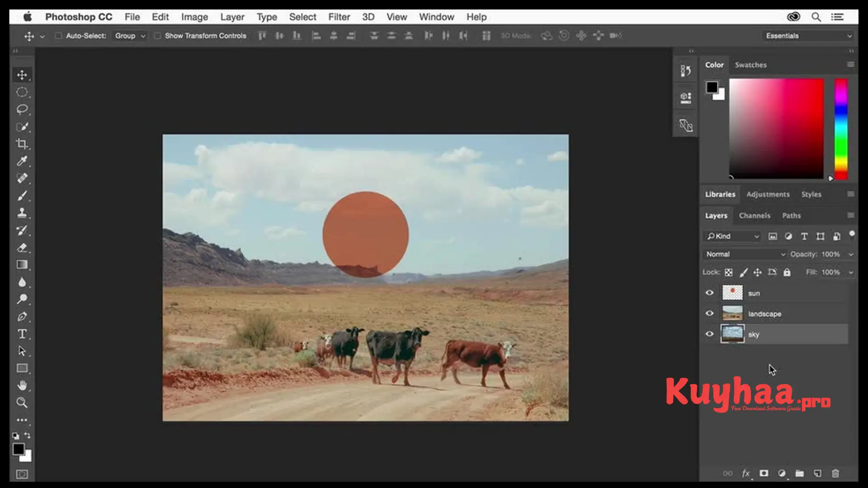
Task: Toggle lock all padlock
Action: pos(787,272)
